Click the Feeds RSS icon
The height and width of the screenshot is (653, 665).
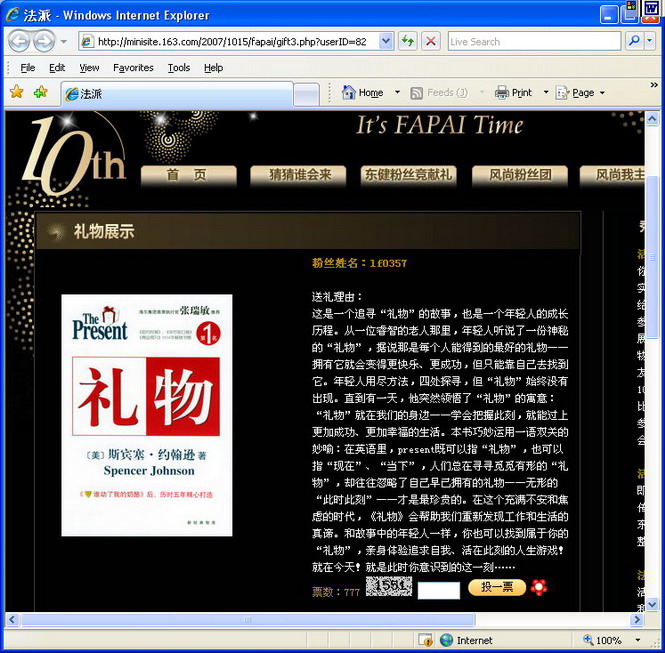click(416, 93)
